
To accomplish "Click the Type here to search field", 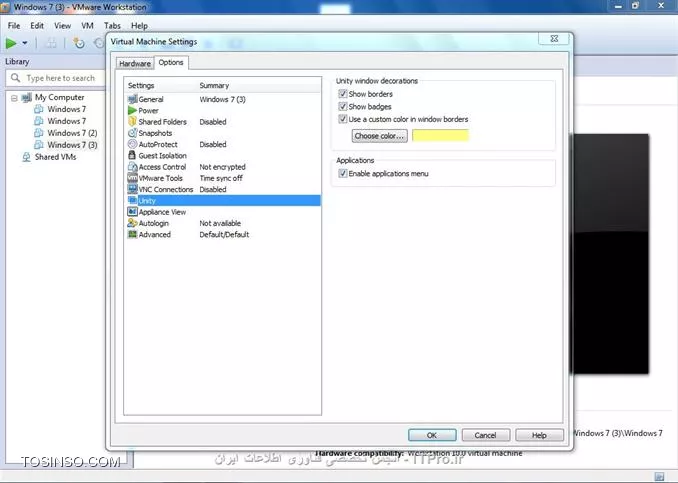I will point(57,78).
